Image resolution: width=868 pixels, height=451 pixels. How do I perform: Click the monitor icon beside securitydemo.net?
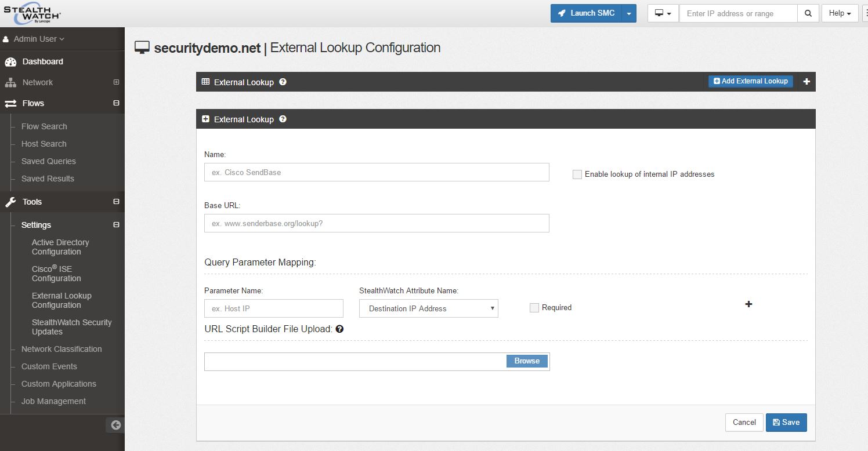pos(142,48)
